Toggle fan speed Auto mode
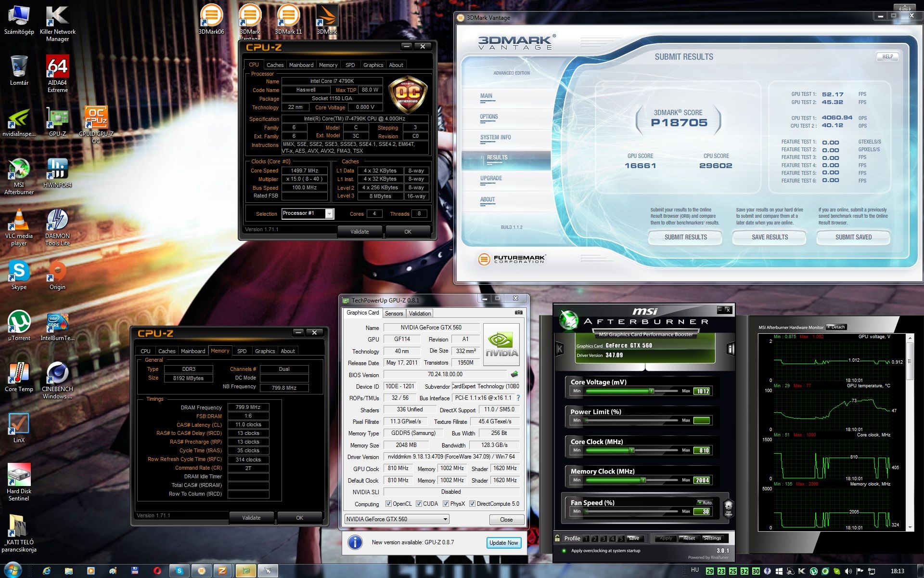Image resolution: width=924 pixels, height=578 pixels. click(705, 502)
